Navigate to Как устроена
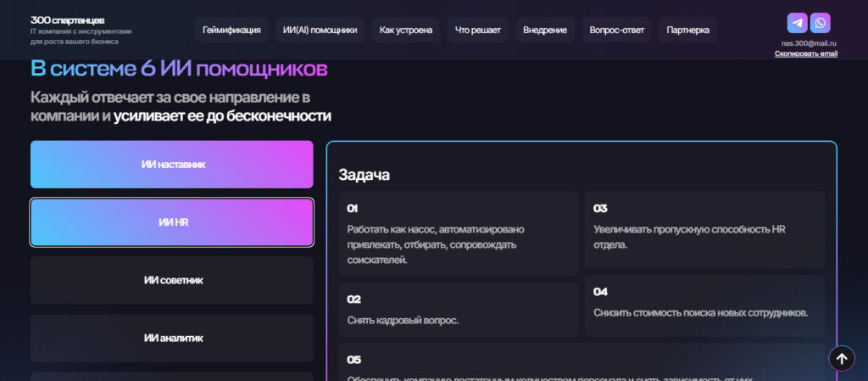This screenshot has width=868, height=381. [x=406, y=31]
